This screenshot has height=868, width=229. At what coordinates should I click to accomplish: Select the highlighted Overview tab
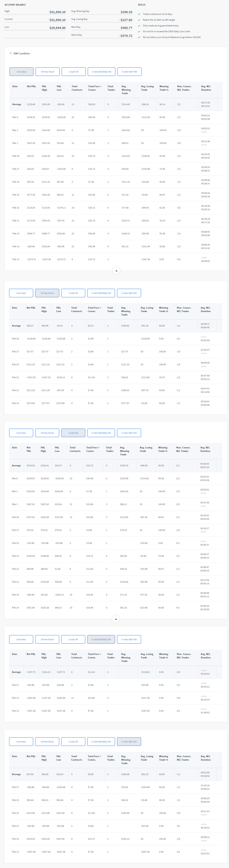[x=22, y=72]
